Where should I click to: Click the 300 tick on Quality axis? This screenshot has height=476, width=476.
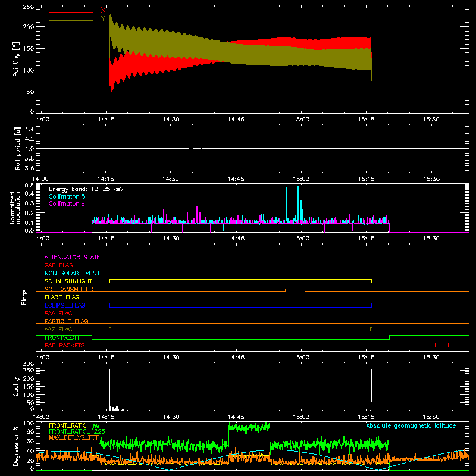(29, 364)
